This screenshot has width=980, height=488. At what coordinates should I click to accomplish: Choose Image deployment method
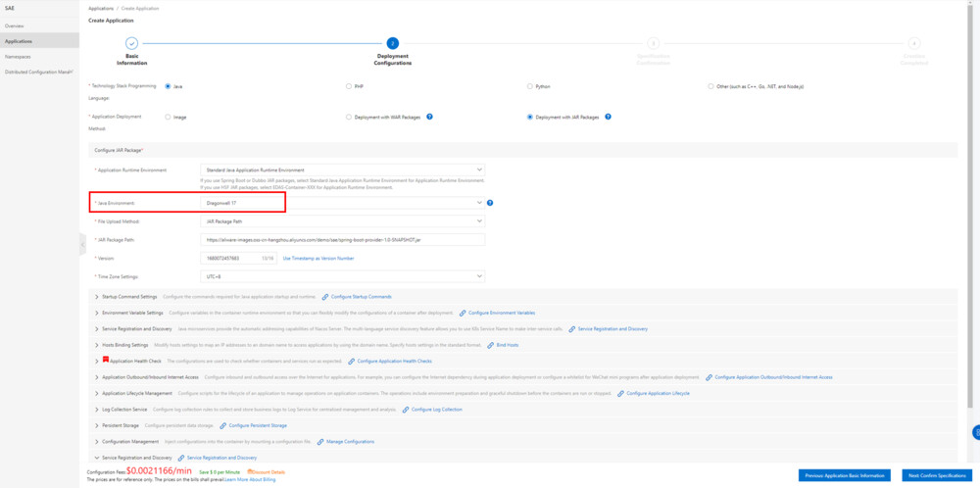(x=168, y=117)
